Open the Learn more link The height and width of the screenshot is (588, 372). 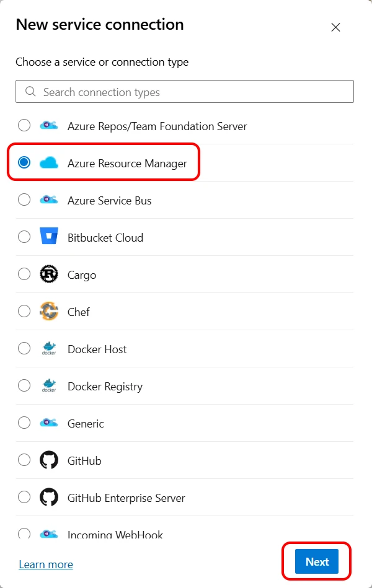pos(46,564)
